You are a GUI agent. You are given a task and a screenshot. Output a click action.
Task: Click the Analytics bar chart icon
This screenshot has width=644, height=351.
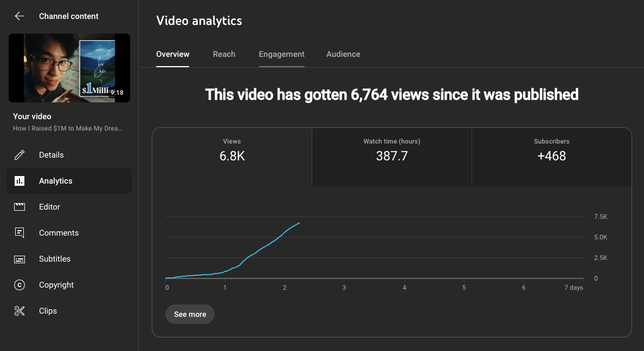(x=20, y=180)
